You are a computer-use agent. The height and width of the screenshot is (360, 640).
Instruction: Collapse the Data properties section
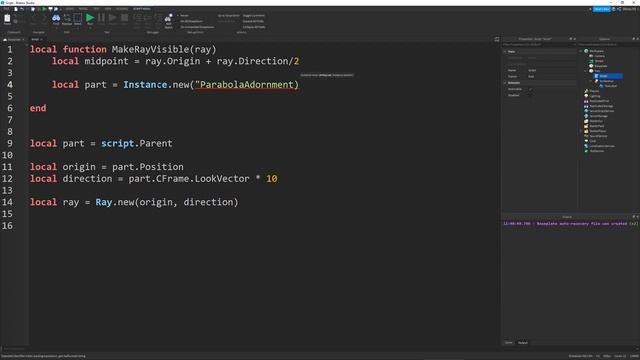(x=505, y=51)
